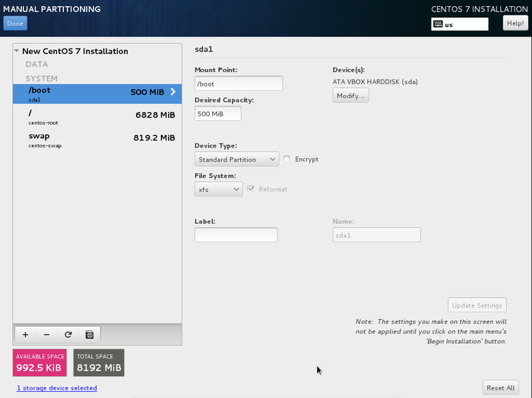Click the Label input field

[236, 235]
